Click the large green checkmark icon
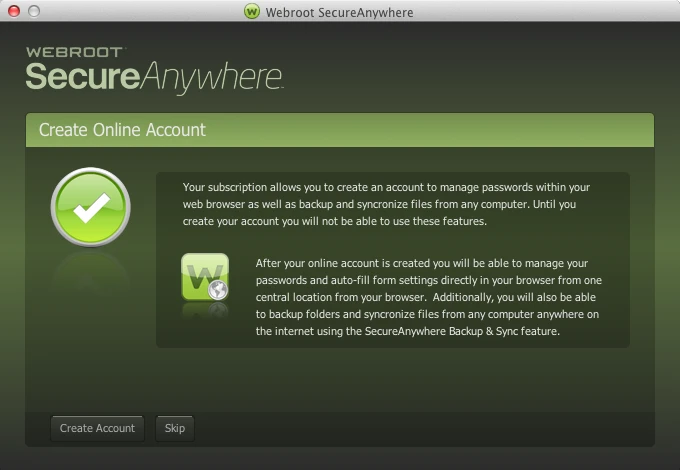Viewport: 680px width, 470px height. click(91, 207)
